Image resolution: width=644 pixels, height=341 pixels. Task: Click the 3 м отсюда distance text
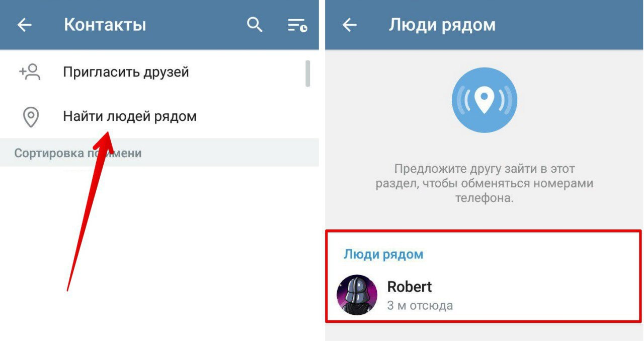(420, 305)
